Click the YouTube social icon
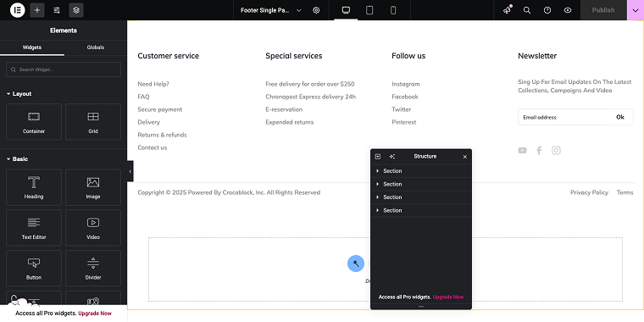This screenshot has width=644, height=322. 523,150
